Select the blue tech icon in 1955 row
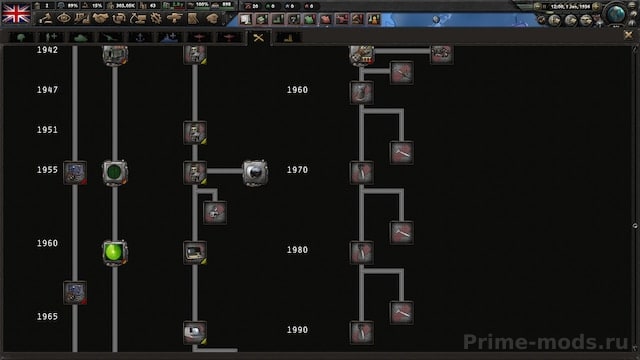 point(75,172)
